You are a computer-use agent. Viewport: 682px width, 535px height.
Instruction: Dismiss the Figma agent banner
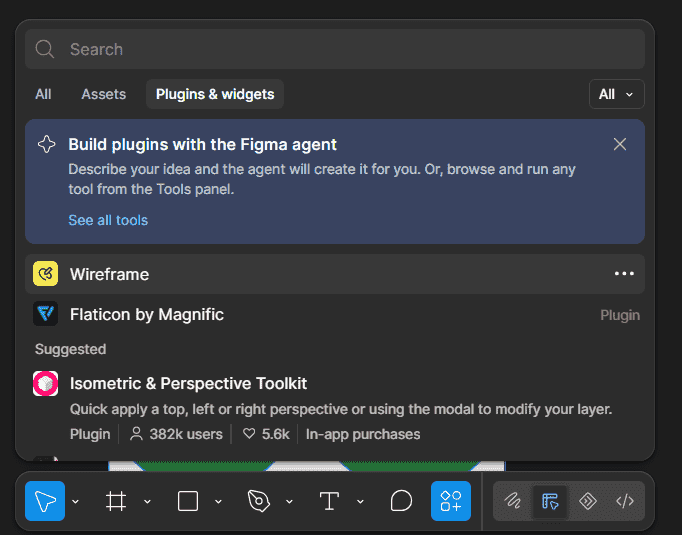pos(620,144)
